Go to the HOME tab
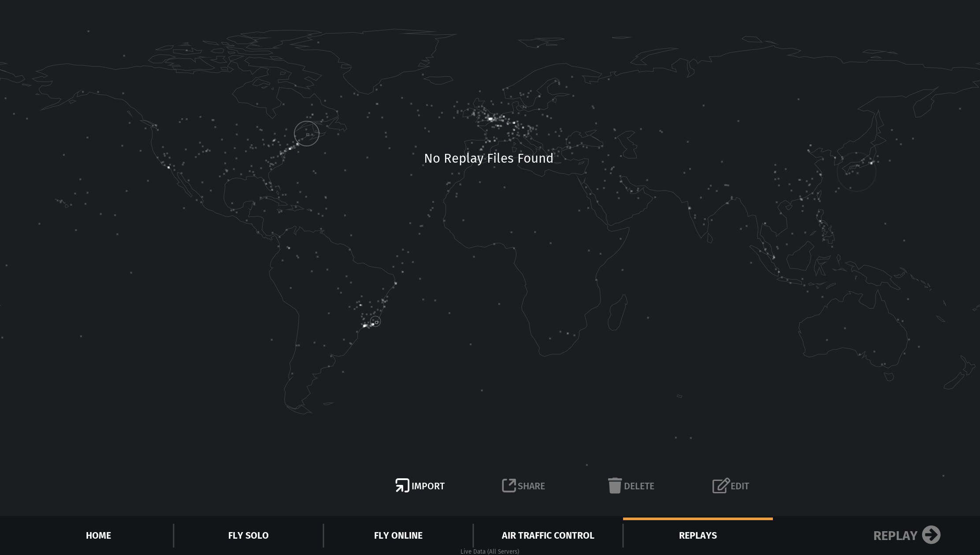The height and width of the screenshot is (555, 980). [98, 536]
